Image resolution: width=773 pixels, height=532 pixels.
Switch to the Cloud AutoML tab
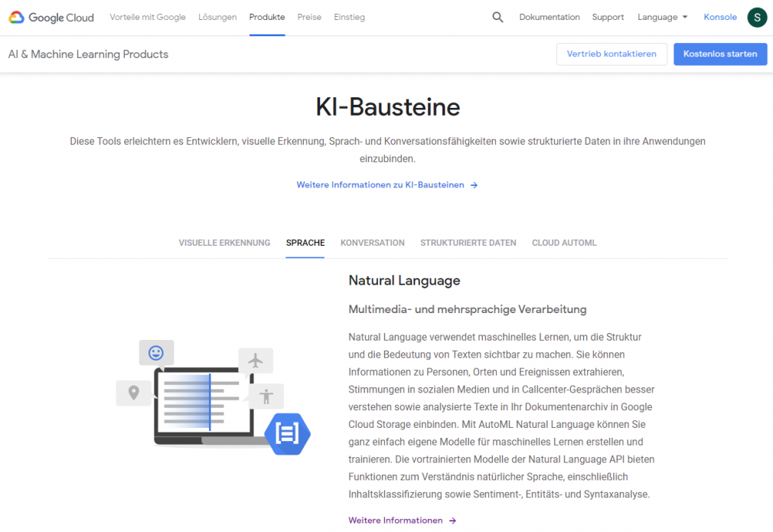(564, 243)
